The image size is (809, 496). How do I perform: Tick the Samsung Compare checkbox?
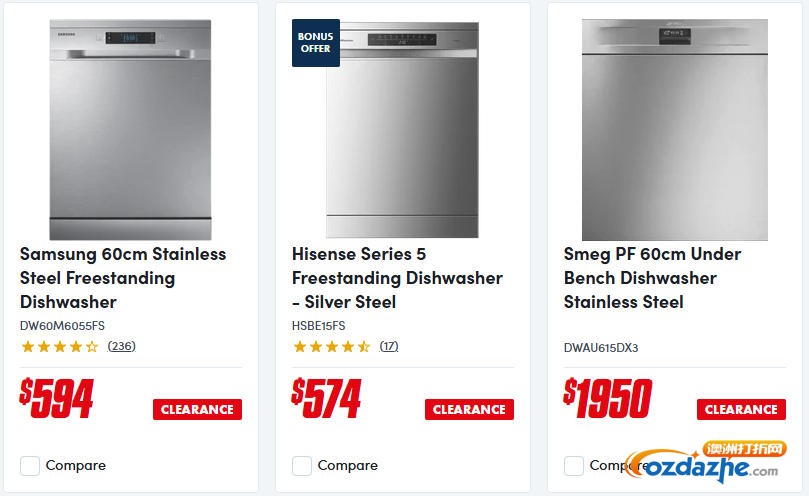click(30, 465)
